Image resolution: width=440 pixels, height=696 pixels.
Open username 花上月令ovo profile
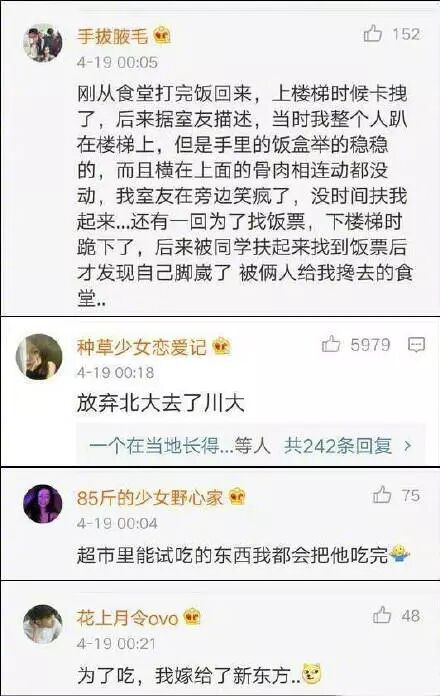[x=127, y=618]
